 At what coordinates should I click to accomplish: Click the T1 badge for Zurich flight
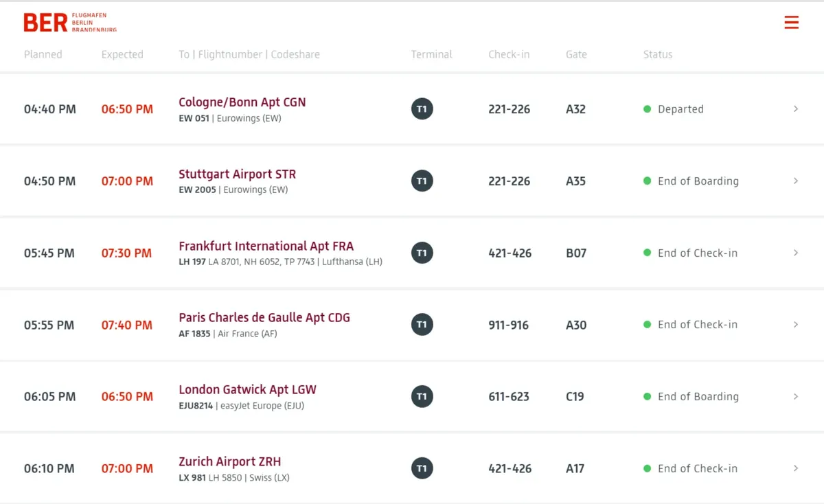point(422,468)
